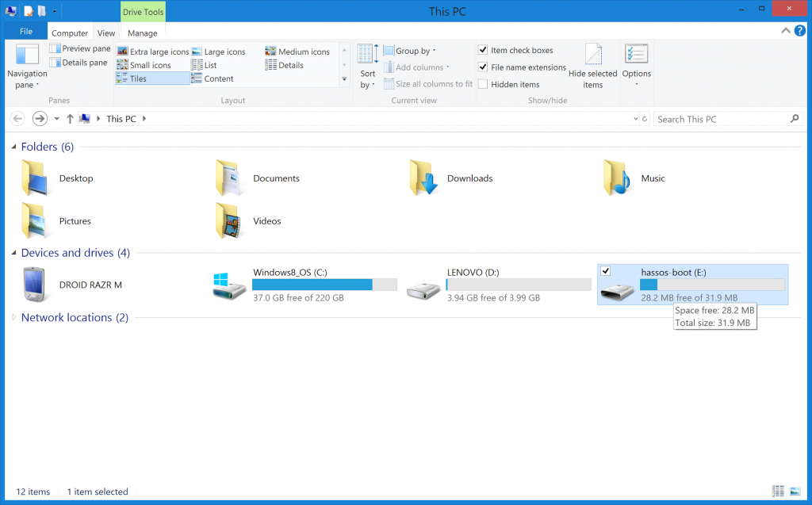Go back with the Back arrow
This screenshot has width=812, height=505.
tap(17, 119)
